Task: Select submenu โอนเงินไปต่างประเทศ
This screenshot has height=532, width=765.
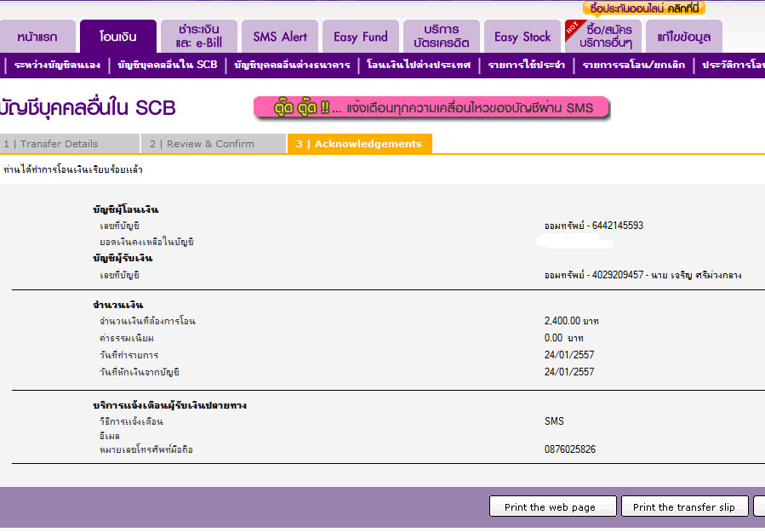Action: (419, 65)
